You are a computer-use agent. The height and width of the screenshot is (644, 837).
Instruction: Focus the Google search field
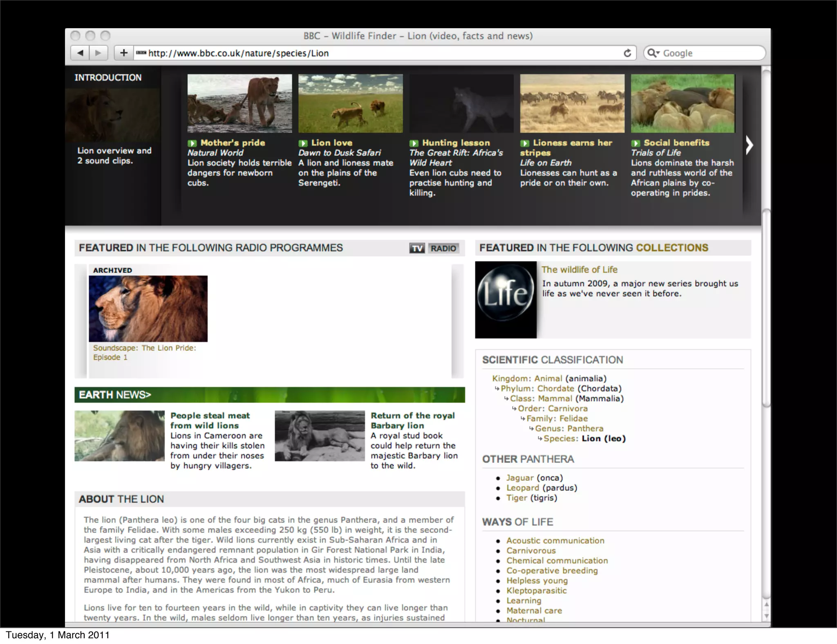pos(705,53)
